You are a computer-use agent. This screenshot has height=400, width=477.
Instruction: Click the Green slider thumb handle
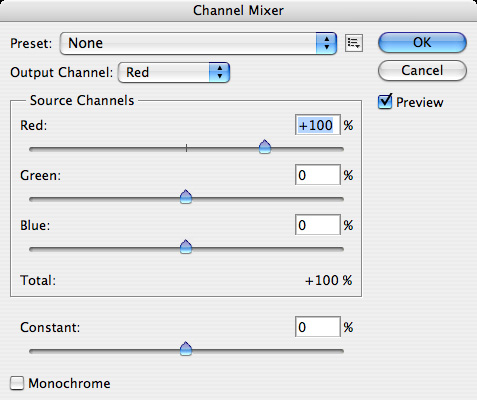point(186,197)
